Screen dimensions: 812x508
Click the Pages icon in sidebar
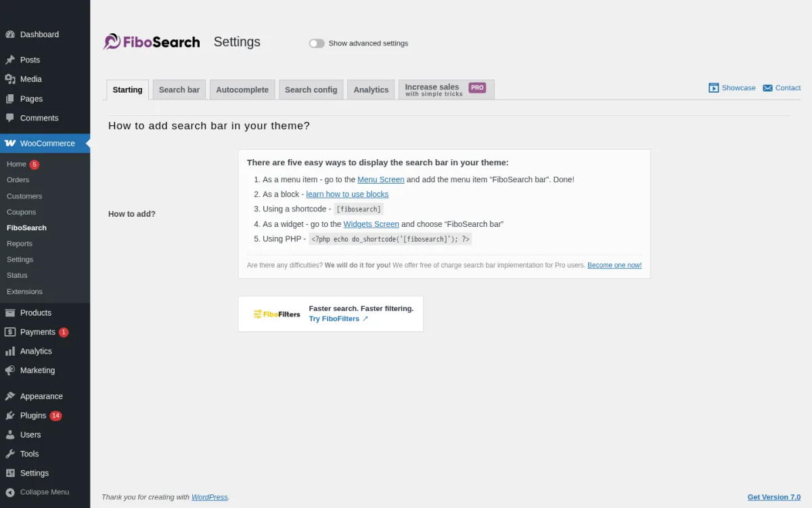point(10,99)
